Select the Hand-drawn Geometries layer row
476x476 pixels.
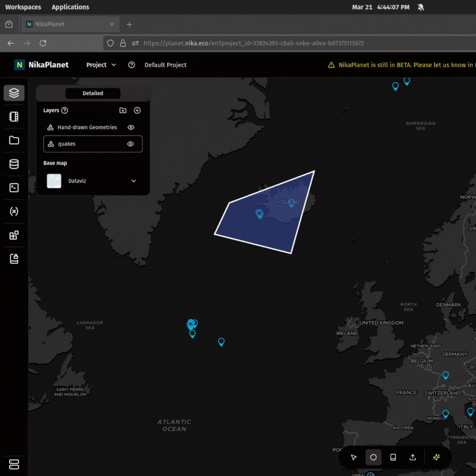(x=93, y=127)
